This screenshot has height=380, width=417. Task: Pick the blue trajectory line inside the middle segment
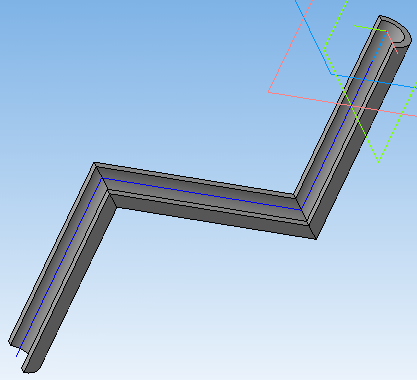coord(202,194)
